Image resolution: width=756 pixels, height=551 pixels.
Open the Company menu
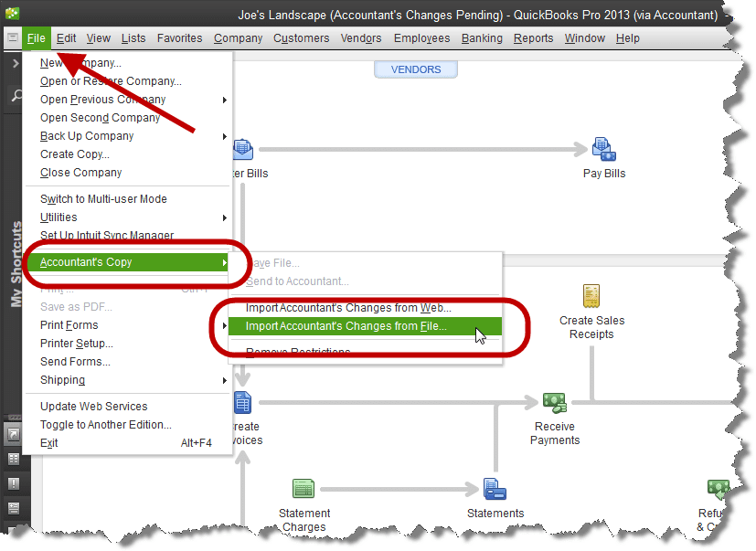coord(238,38)
